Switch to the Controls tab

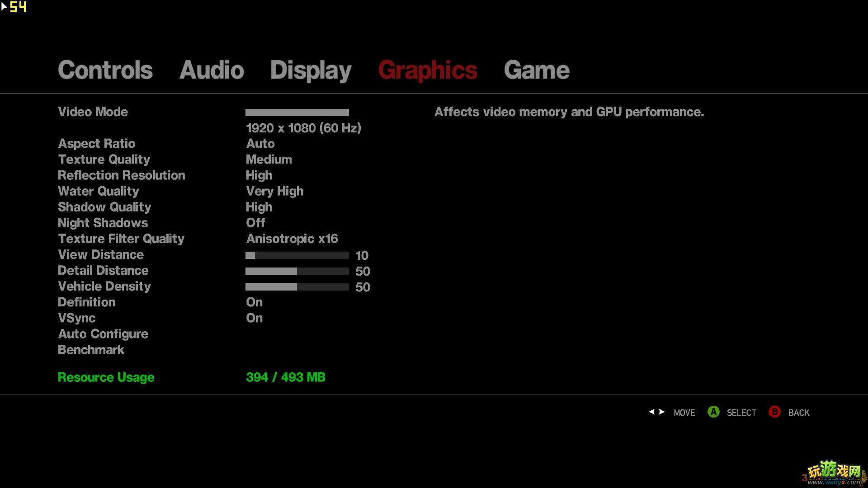click(105, 69)
